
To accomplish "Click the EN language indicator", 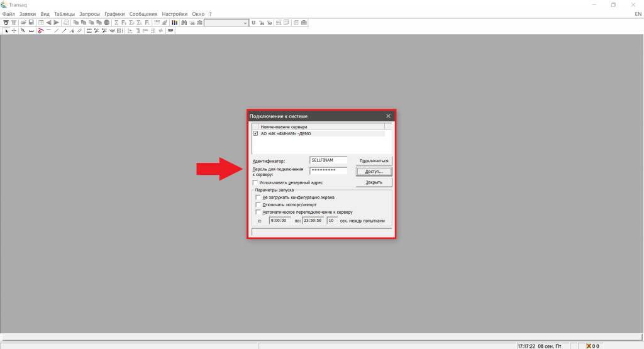I will point(638,14).
